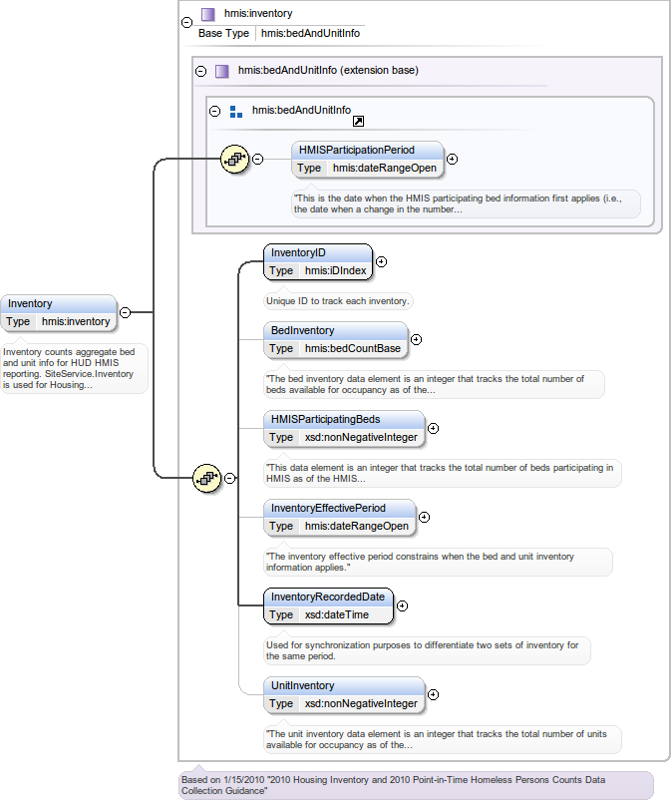Viewport: 672px width, 803px height.
Task: Collapse the Inventory root element
Action: click(125, 312)
